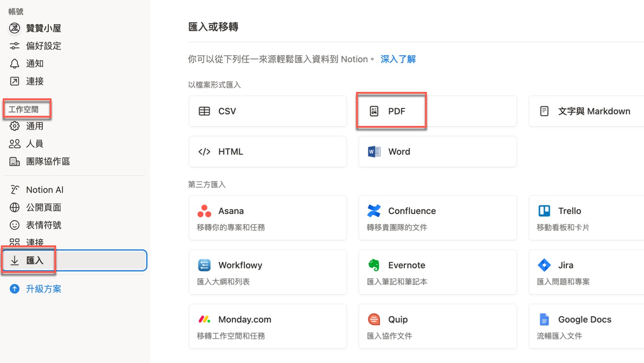
Task: Click the Jira diamond logo
Action: pos(544,265)
